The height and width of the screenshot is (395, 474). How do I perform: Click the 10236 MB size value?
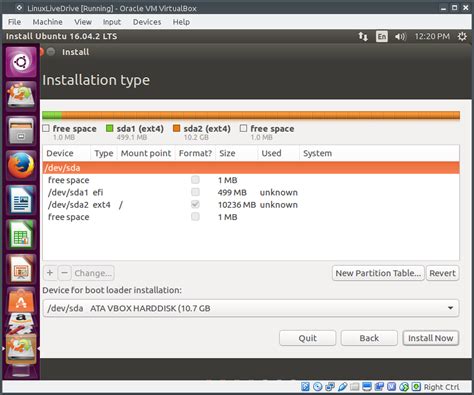[237, 205]
